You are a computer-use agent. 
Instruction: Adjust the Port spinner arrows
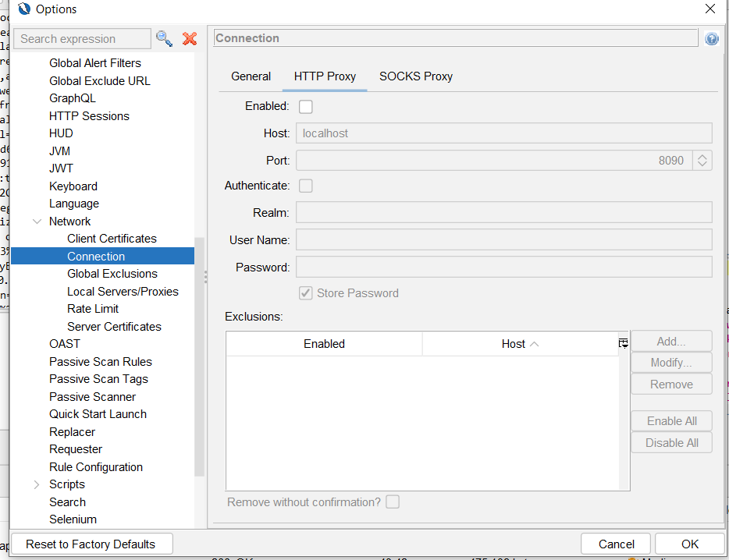[x=702, y=161]
